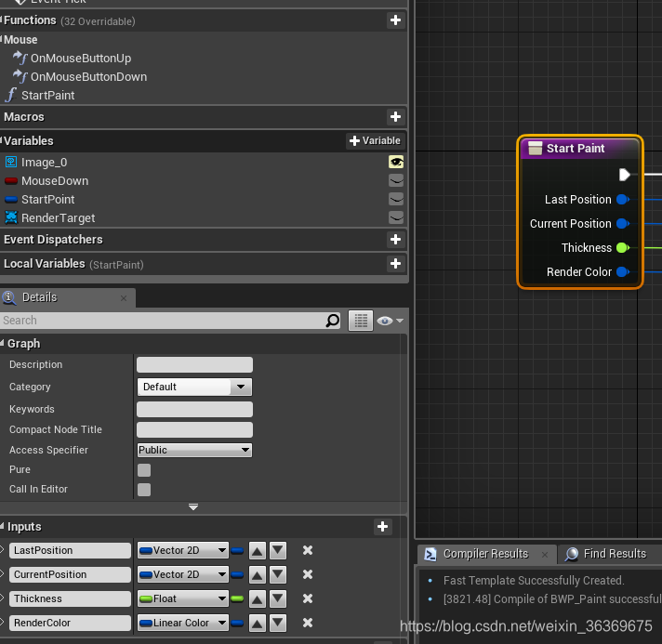Move CurrentPosition input up
This screenshot has width=662, height=644.
pos(258,575)
